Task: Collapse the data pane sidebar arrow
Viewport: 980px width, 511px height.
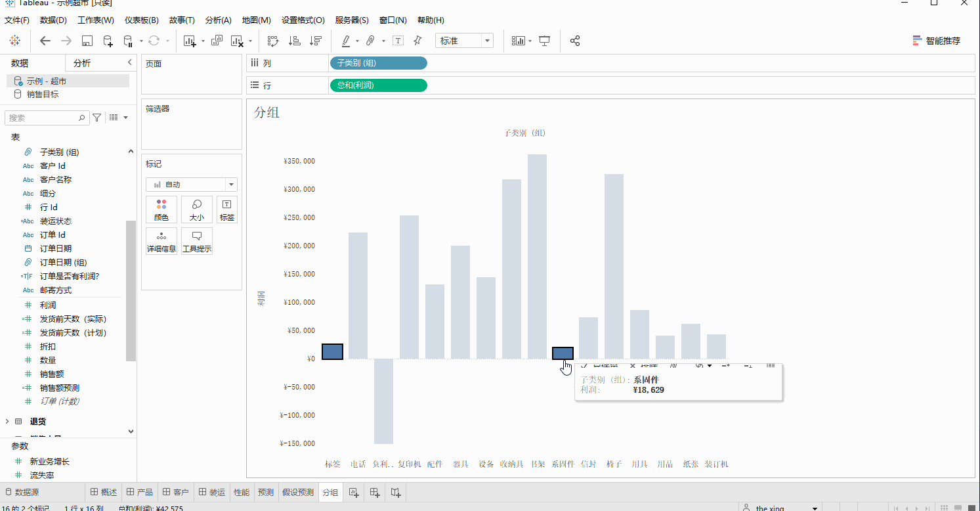Action: 129,62
